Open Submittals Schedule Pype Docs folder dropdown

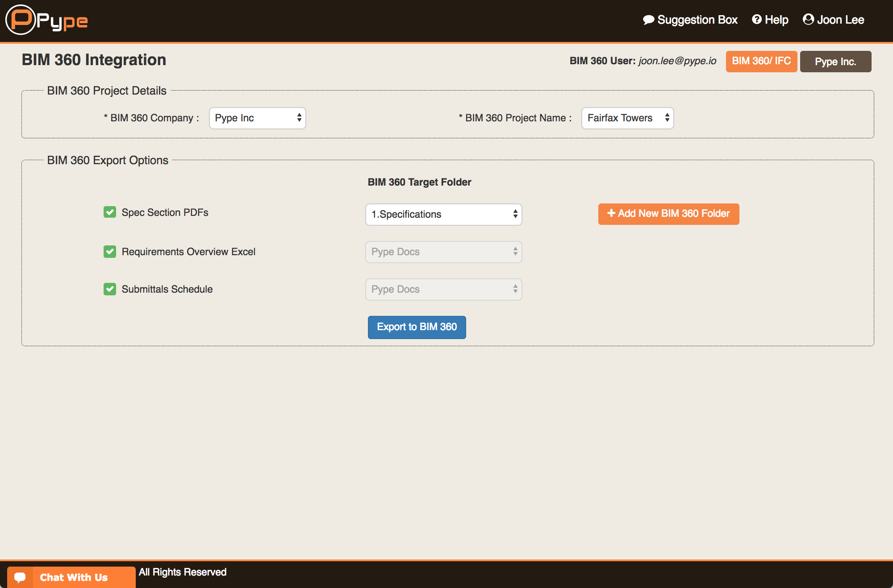[x=443, y=290]
